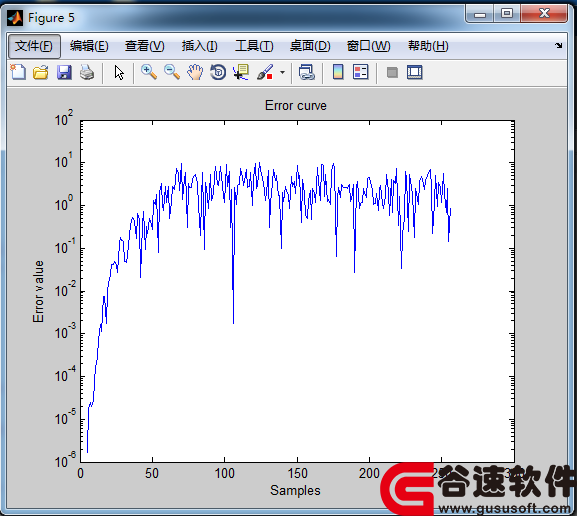The height and width of the screenshot is (516, 577).
Task: Print the figure using printer icon
Action: 87,72
